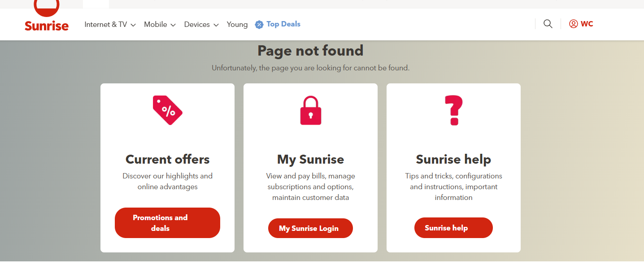
Task: Click the percent price tag icon
Action: (x=167, y=110)
